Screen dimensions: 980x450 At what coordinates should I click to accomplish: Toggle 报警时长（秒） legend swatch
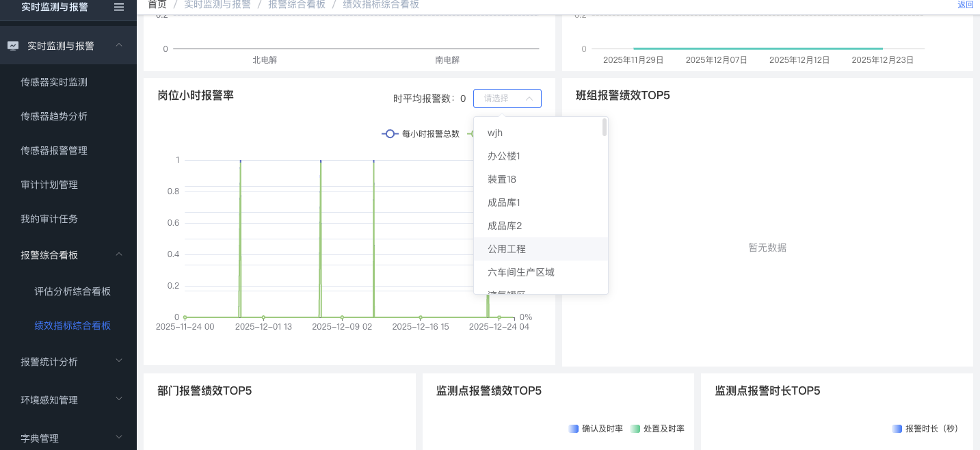click(897, 429)
